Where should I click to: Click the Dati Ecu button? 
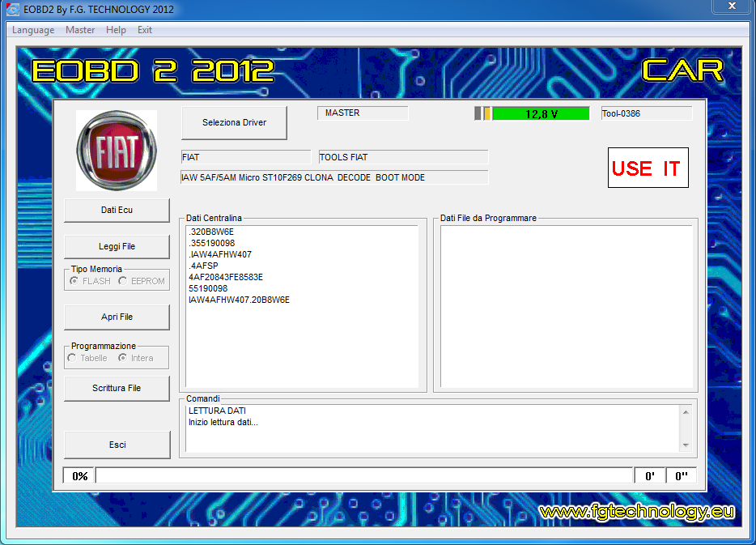click(117, 210)
